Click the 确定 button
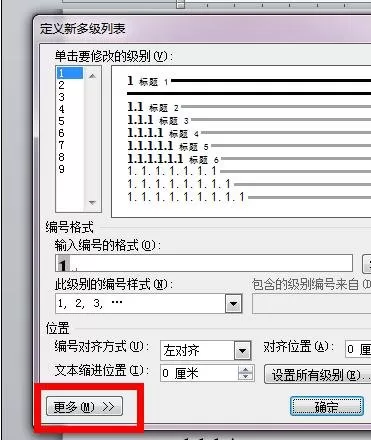 click(x=327, y=406)
